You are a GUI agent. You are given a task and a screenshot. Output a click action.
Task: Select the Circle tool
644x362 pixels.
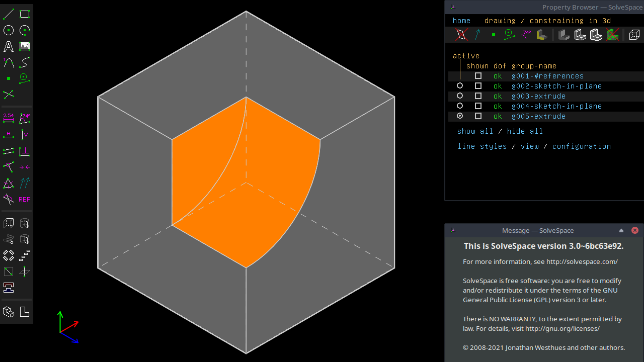pos(9,30)
